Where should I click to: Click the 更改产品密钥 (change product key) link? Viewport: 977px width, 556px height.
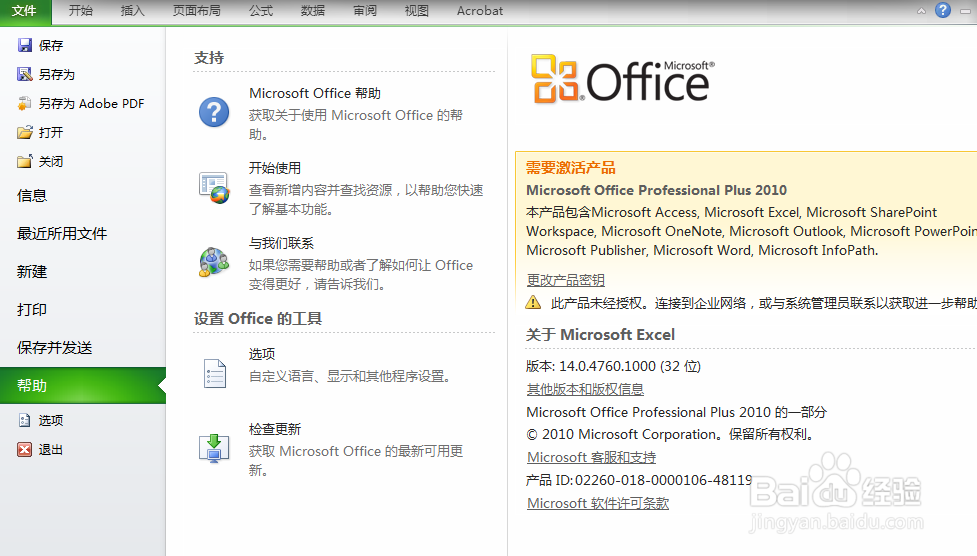(566, 280)
